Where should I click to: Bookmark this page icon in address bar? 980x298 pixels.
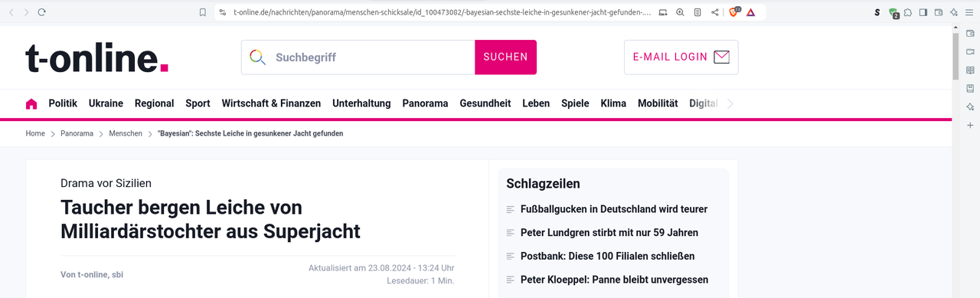coord(202,12)
